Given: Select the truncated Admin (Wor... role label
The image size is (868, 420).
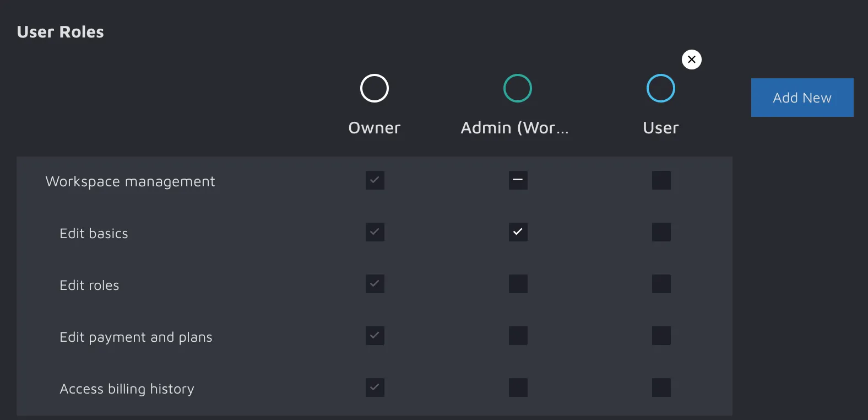Looking at the screenshot, I should click(514, 128).
